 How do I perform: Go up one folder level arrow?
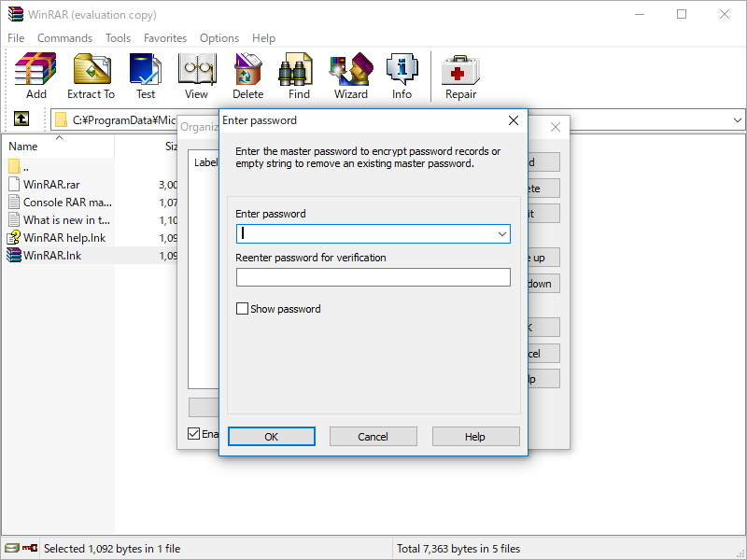click(21, 119)
